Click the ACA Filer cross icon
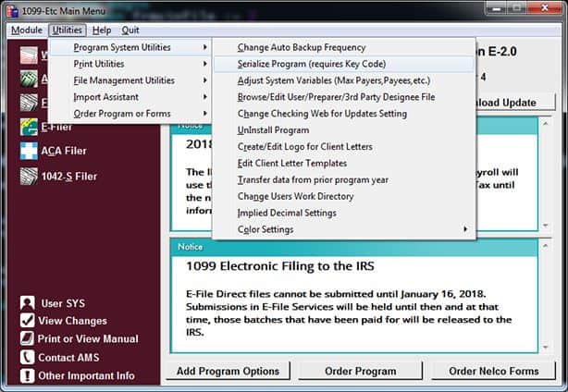 (29, 151)
